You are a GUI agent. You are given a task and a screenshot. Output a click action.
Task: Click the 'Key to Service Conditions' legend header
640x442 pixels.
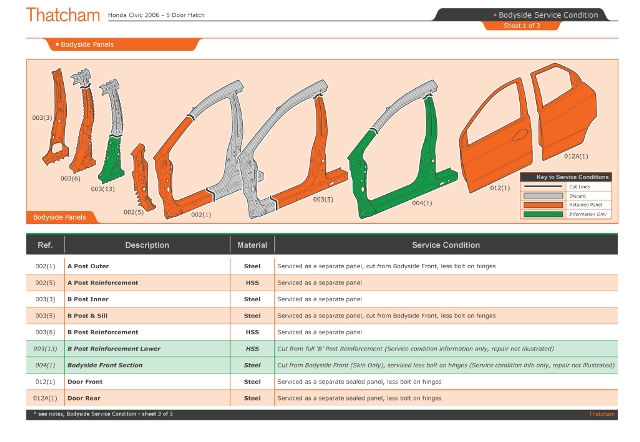[566, 177]
